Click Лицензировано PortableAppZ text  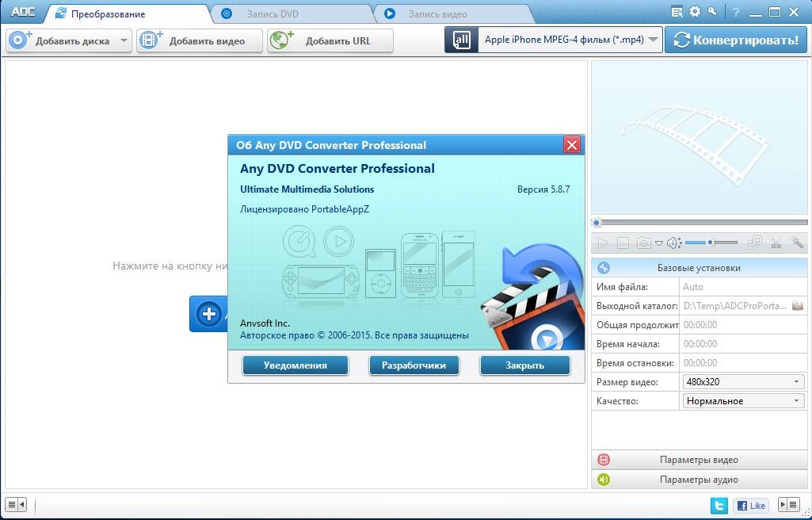(x=304, y=209)
